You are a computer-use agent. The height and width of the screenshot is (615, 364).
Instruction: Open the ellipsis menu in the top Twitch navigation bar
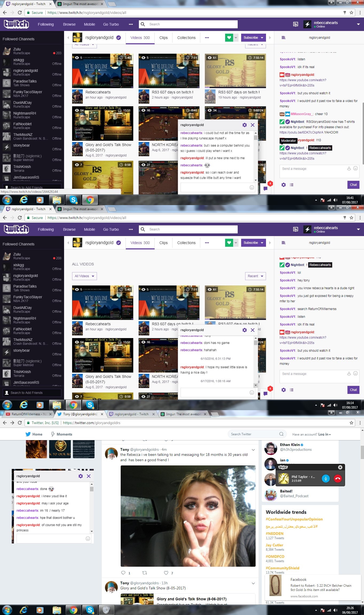click(131, 24)
